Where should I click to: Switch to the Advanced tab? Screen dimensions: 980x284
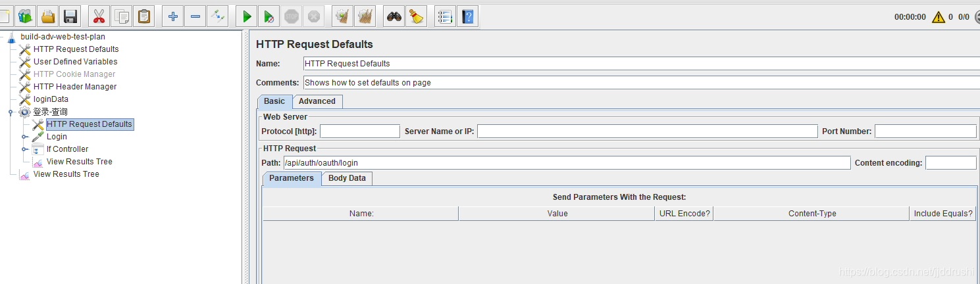[x=317, y=101]
